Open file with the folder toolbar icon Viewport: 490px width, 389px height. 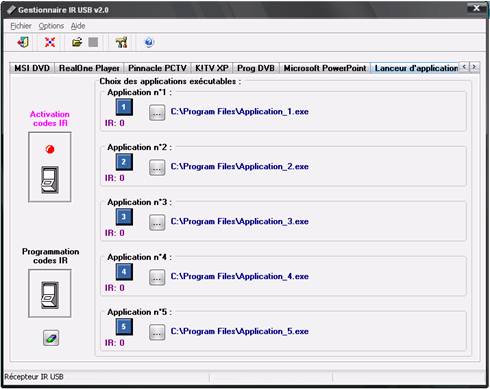[x=77, y=42]
